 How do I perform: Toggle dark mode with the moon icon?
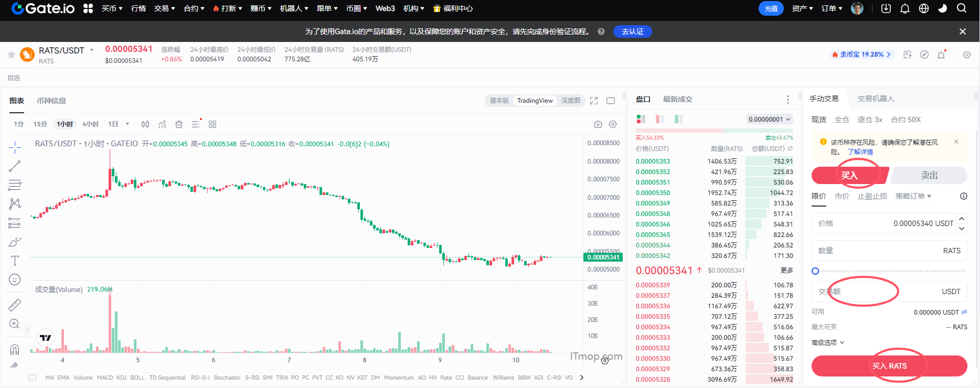tap(943, 8)
